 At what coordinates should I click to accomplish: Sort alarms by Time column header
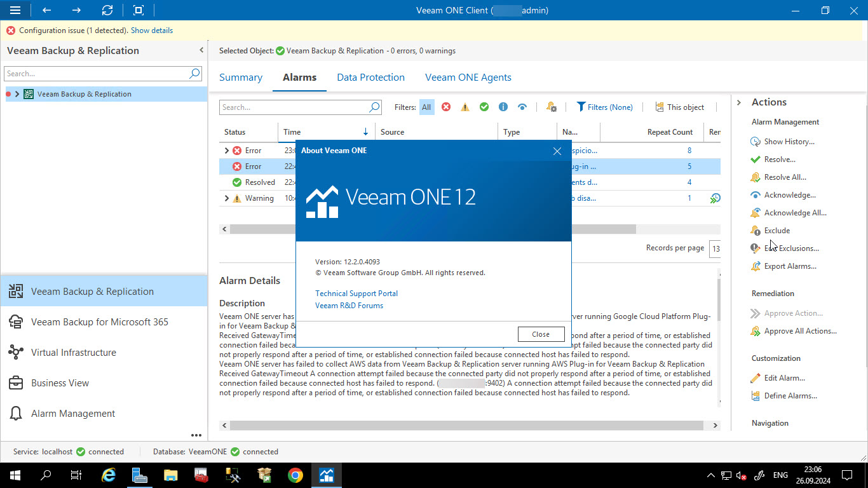click(327, 132)
